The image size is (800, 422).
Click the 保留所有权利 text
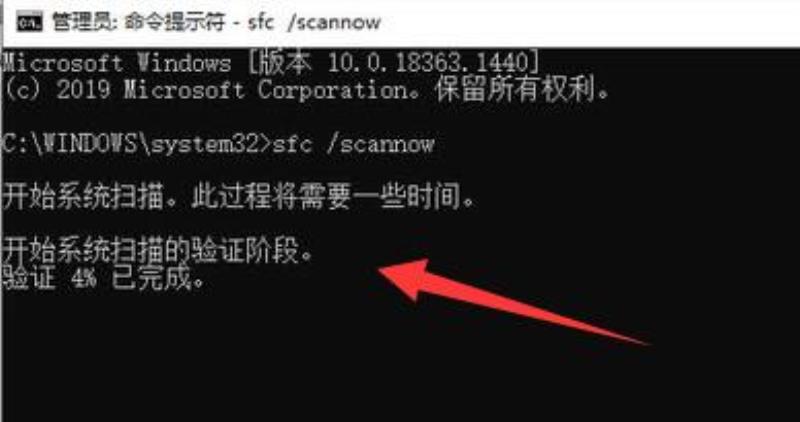(514, 91)
